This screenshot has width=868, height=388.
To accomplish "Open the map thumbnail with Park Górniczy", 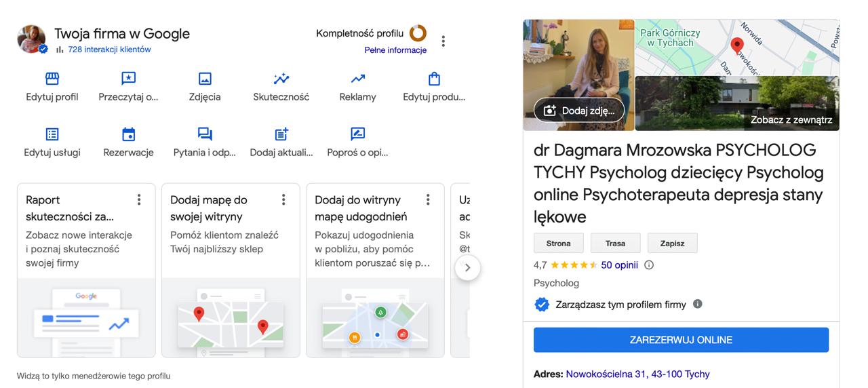I will pyautogui.click(x=737, y=47).
